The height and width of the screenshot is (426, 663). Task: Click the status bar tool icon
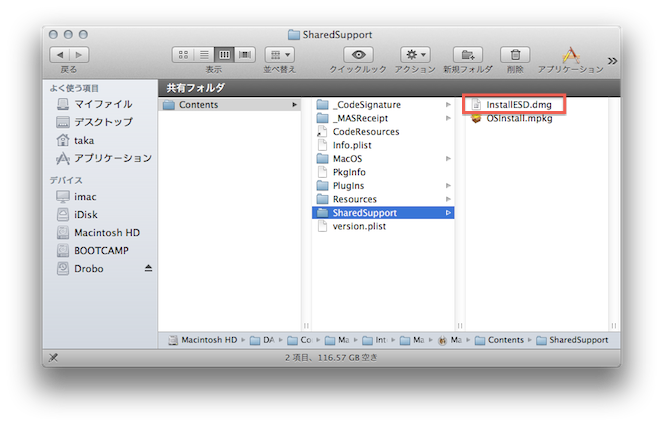[53, 357]
